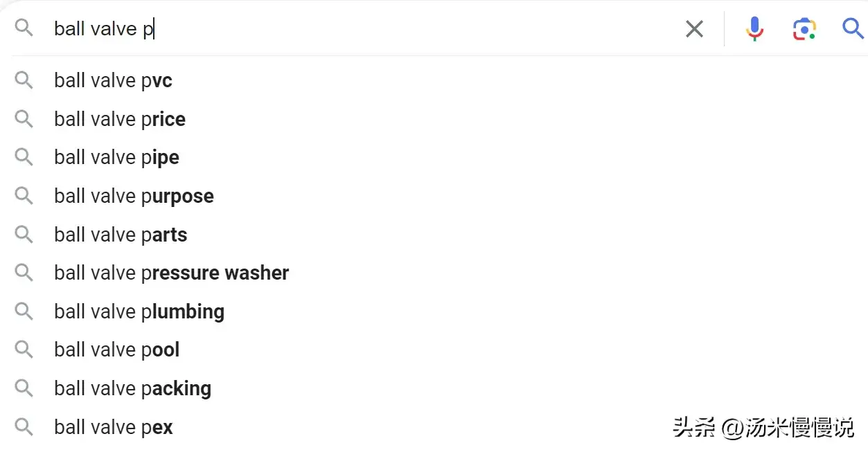The height and width of the screenshot is (452, 868).
Task: Open Google Lens image search
Action: (x=804, y=28)
